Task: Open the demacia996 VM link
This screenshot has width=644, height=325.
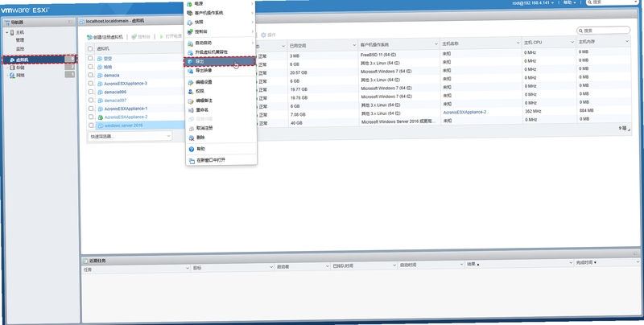Action: click(115, 92)
